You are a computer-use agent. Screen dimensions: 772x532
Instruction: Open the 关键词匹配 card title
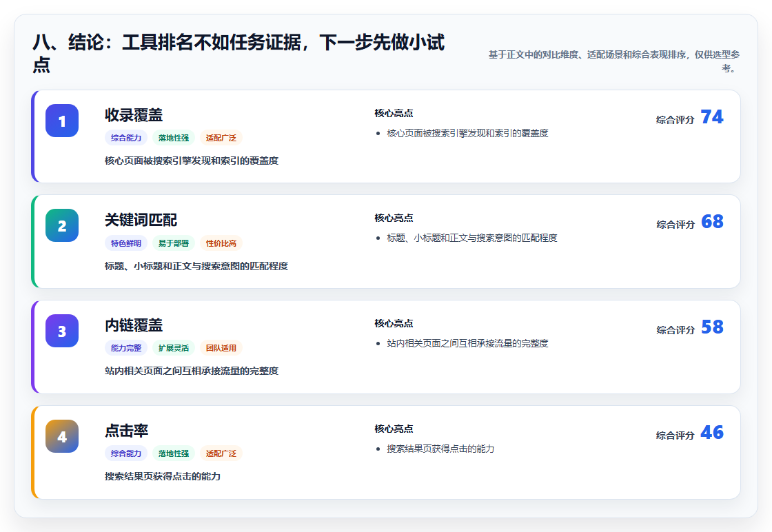[x=141, y=220]
